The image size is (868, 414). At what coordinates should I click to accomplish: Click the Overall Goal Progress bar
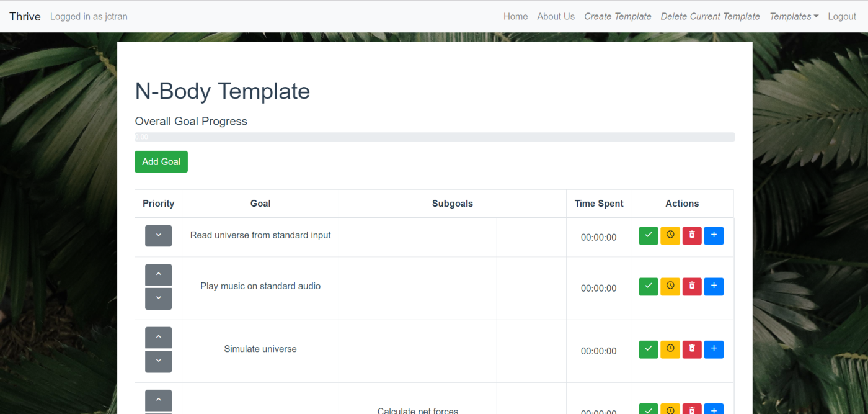pyautogui.click(x=435, y=137)
